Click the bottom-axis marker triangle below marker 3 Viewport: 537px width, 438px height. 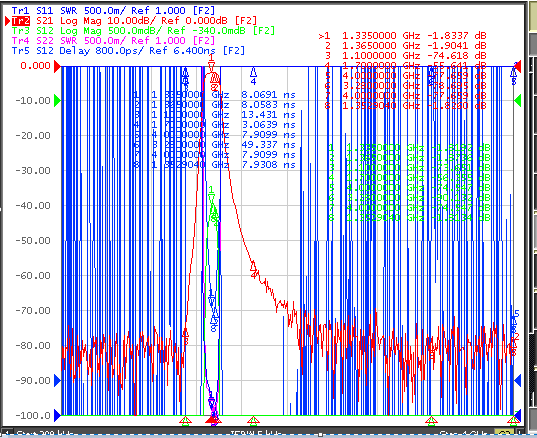coord(186,420)
